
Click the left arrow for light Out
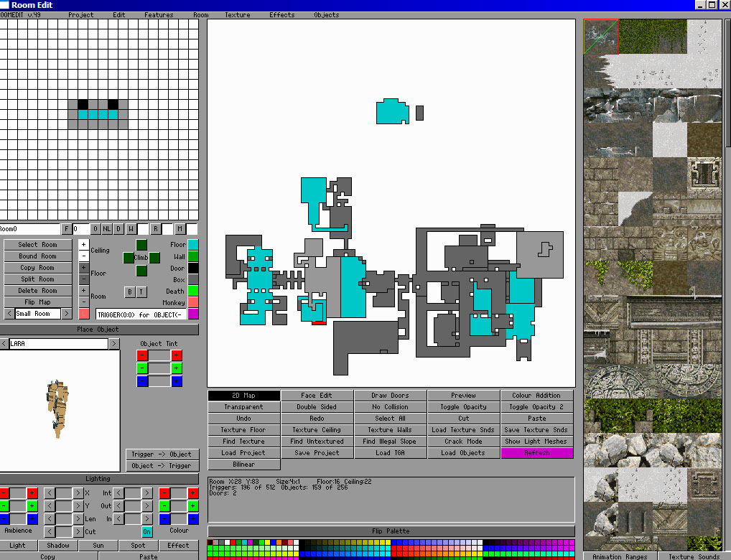coord(118,506)
